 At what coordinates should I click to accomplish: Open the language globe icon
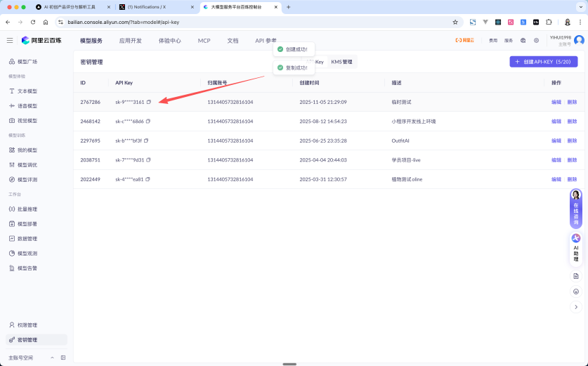pos(523,41)
